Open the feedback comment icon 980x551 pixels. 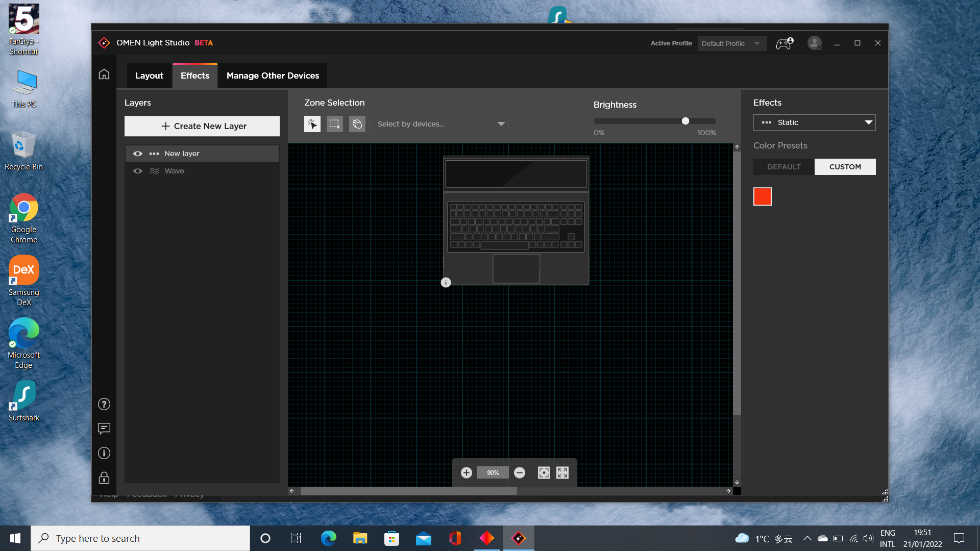pyautogui.click(x=104, y=429)
